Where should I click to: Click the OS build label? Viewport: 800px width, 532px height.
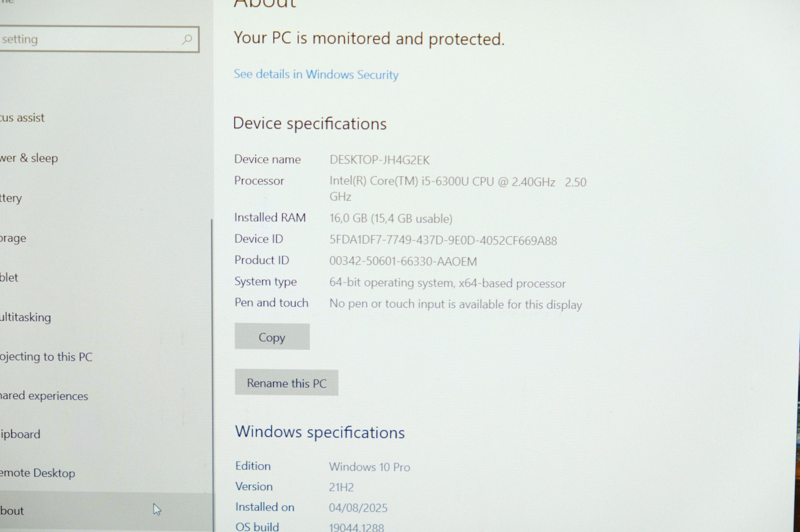point(257,527)
